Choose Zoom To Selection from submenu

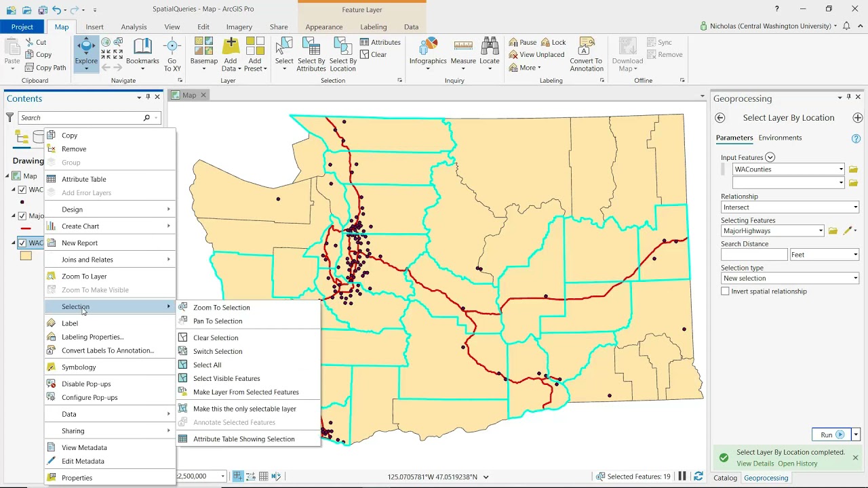[x=248, y=308]
